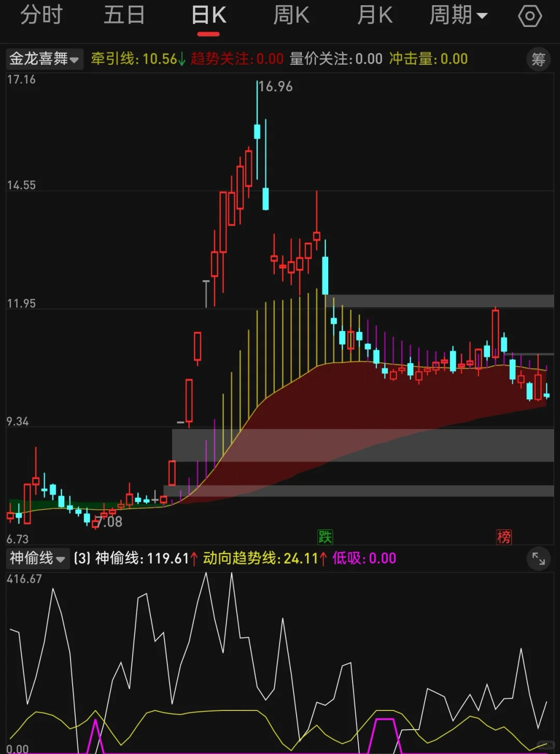Tap the 神偷线: 119.61 value
This screenshot has height=754, width=560.
(x=147, y=558)
